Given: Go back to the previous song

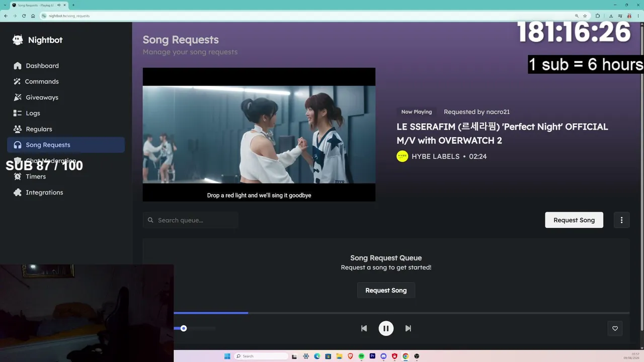Looking at the screenshot, I should pyautogui.click(x=364, y=328).
